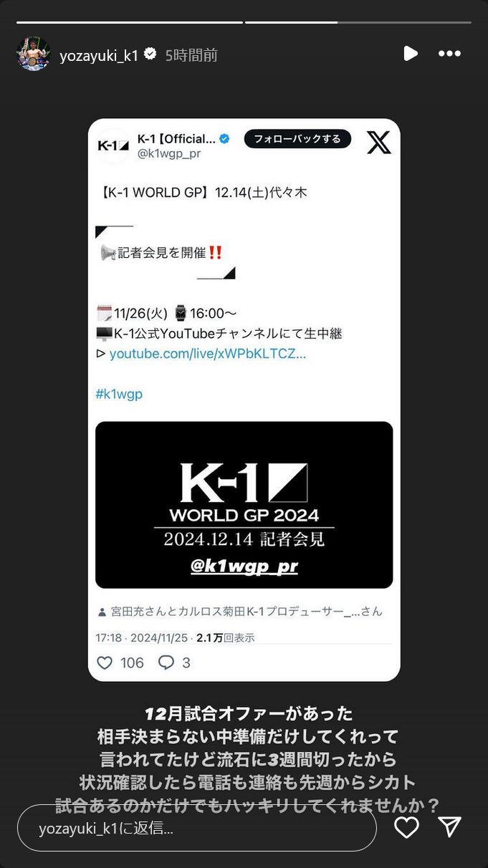This screenshot has width=488, height=868.
Task: Jump to first story progress segment
Action: point(130,22)
